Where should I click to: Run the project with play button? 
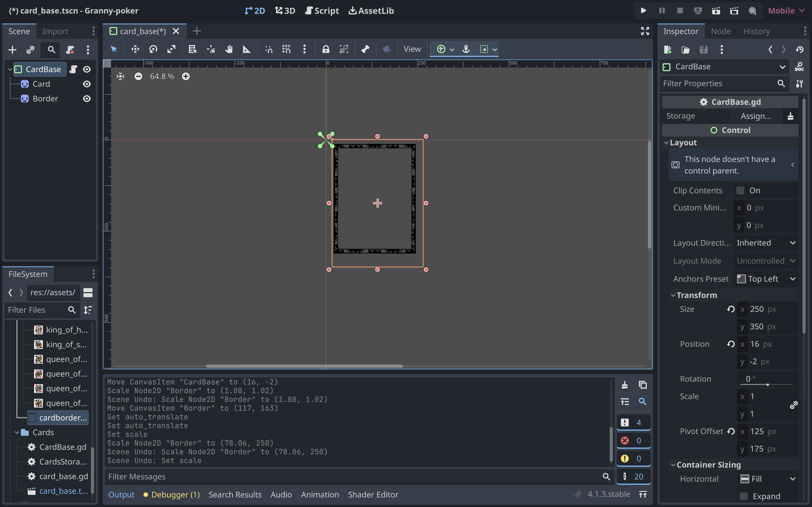[643, 11]
